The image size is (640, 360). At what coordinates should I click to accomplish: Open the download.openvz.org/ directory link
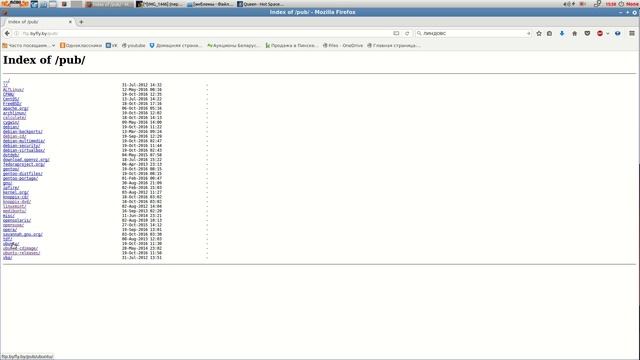pyautogui.click(x=26, y=160)
